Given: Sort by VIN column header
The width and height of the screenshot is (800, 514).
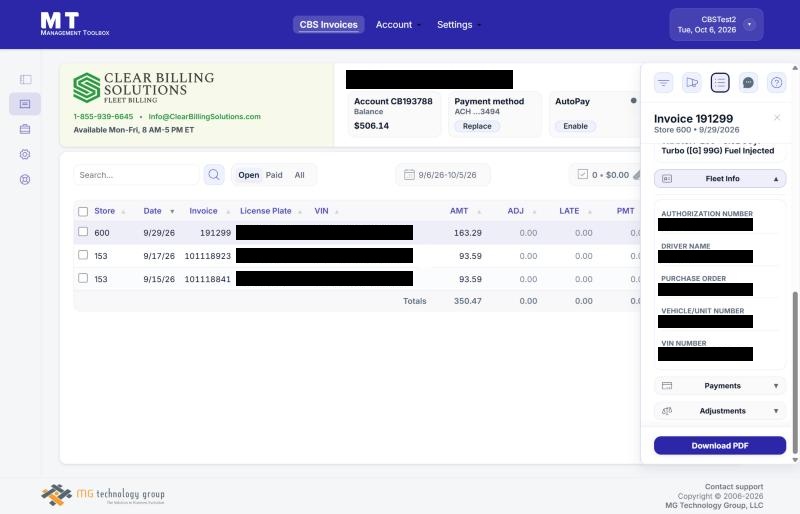Looking at the screenshot, I should 321,211.
